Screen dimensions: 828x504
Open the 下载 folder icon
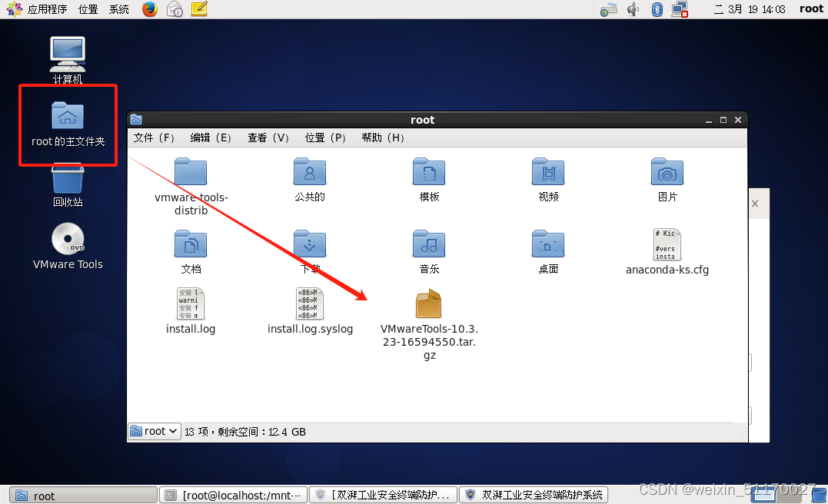pos(310,244)
